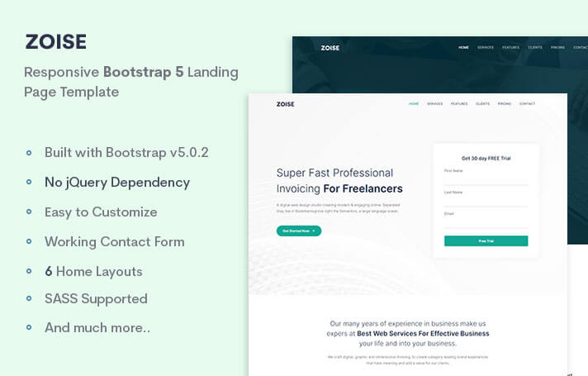This screenshot has width=588, height=376.
Task: Click ZOISE logo in white mockup header
Action: [x=286, y=104]
